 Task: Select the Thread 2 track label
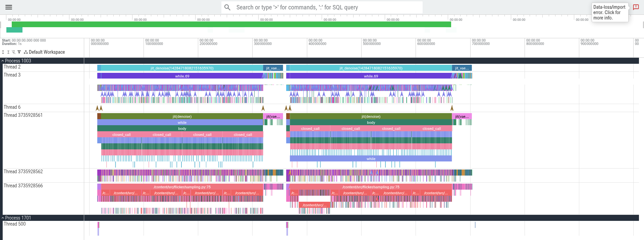click(x=12, y=67)
